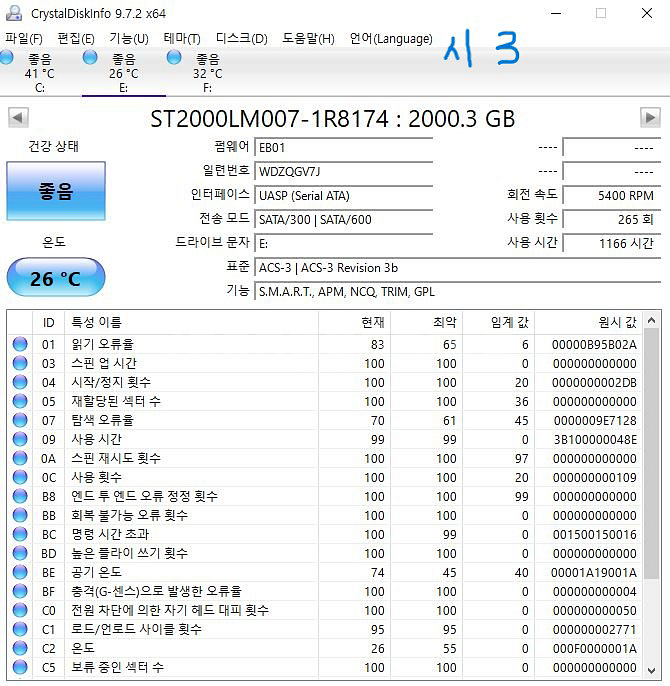The image size is (670, 686).
Task: Click the status icon of 읽기 오류율 row
Action: tap(20, 344)
